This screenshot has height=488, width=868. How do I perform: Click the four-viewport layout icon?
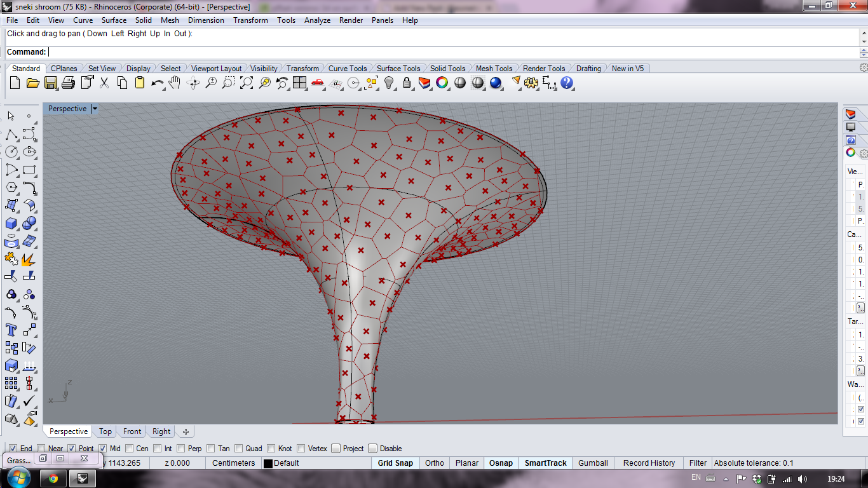pyautogui.click(x=300, y=83)
